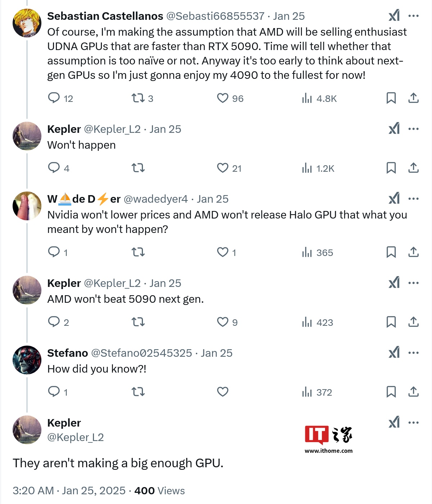Click Grok icon on wadedyer4's reply
This screenshot has width=432, height=504.
click(394, 198)
